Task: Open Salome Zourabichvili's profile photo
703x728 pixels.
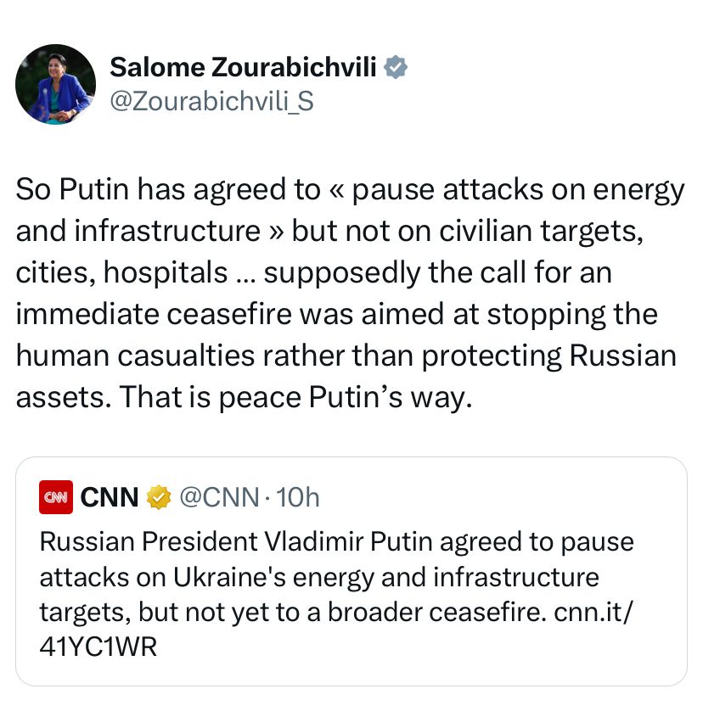Action: pos(55,84)
